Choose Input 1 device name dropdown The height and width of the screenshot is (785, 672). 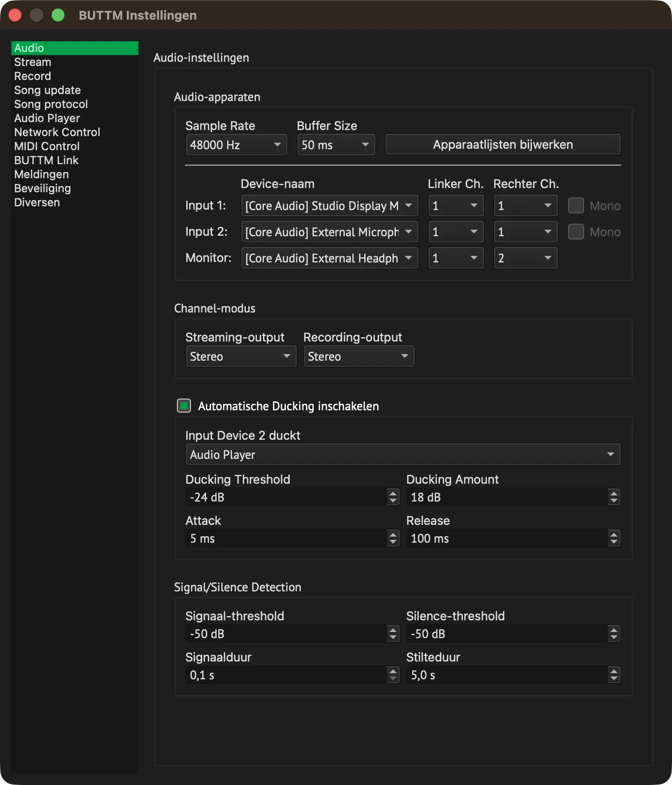329,206
